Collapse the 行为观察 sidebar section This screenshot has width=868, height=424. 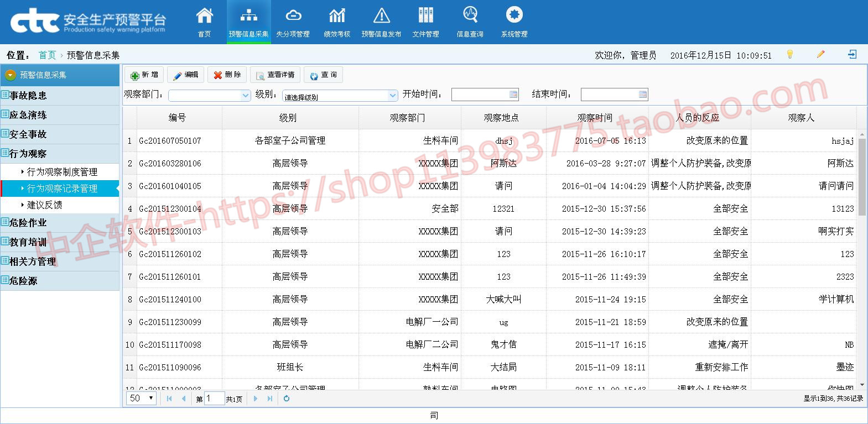[x=60, y=154]
